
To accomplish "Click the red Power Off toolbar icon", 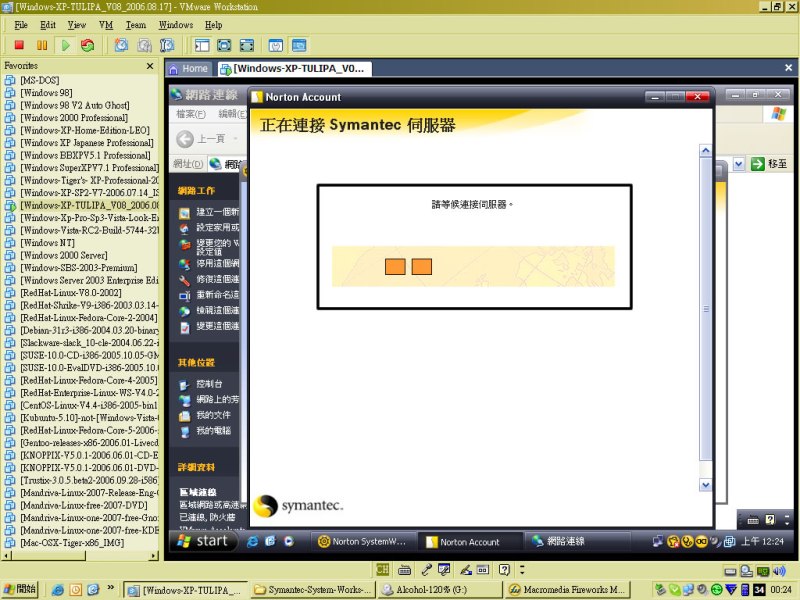I will 19,45.
